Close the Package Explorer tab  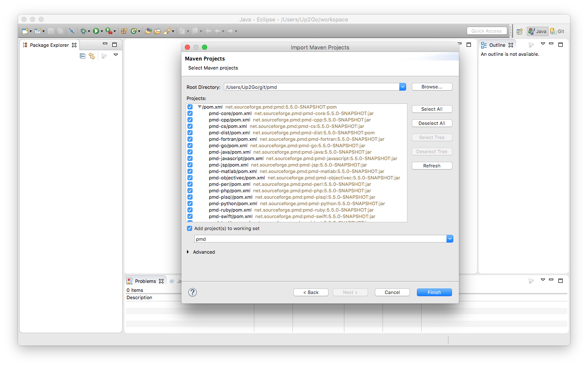pos(74,45)
